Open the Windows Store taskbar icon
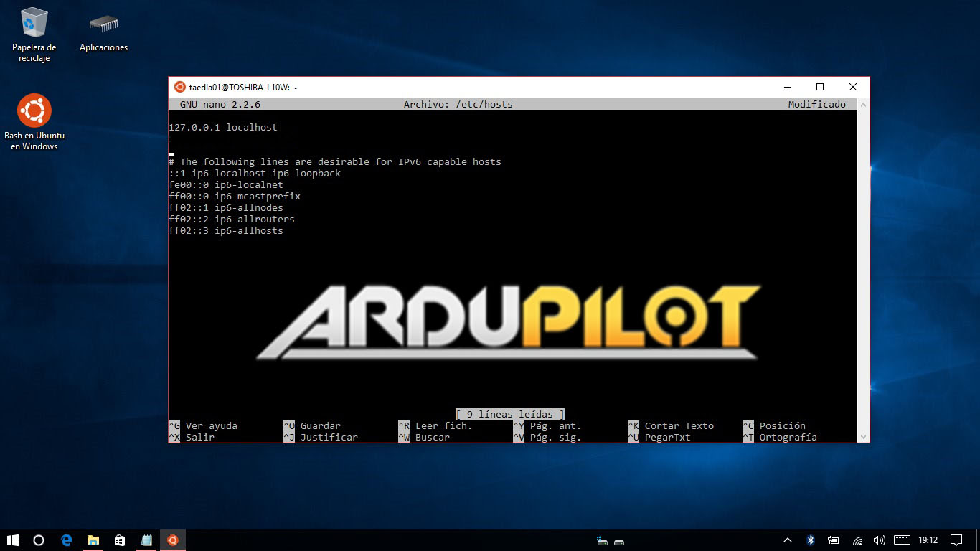This screenshot has width=980, height=551. click(x=120, y=540)
